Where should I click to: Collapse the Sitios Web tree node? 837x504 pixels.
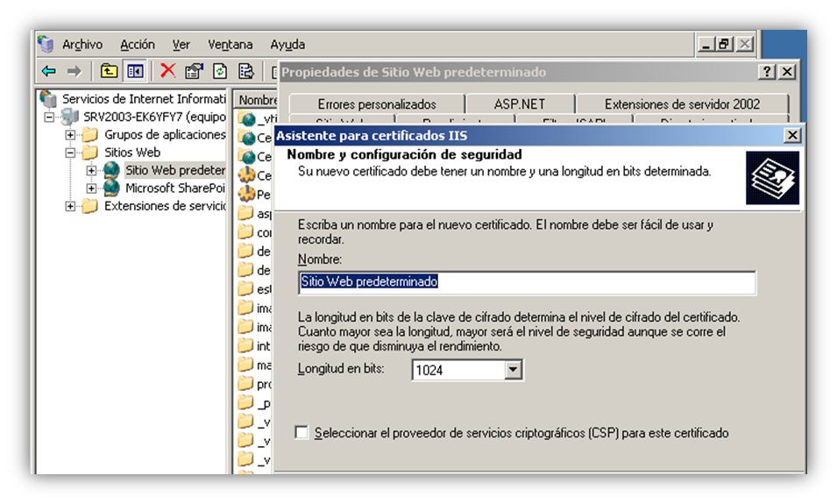(x=70, y=153)
